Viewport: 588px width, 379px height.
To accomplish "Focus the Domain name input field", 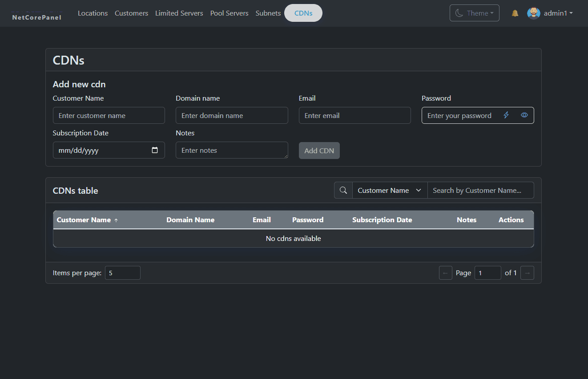I will (x=232, y=115).
